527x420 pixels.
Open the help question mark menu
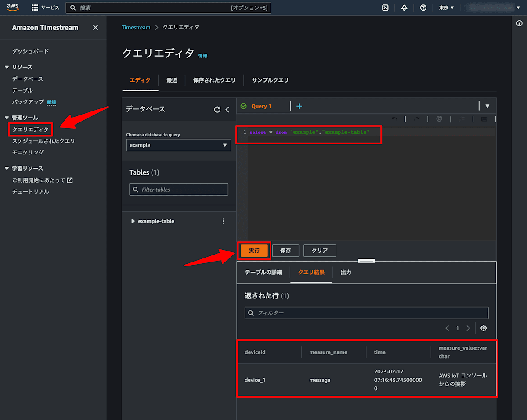(423, 7)
